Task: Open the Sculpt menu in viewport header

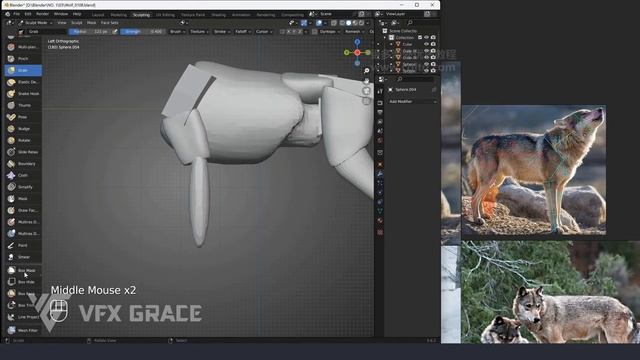Action: [77, 23]
